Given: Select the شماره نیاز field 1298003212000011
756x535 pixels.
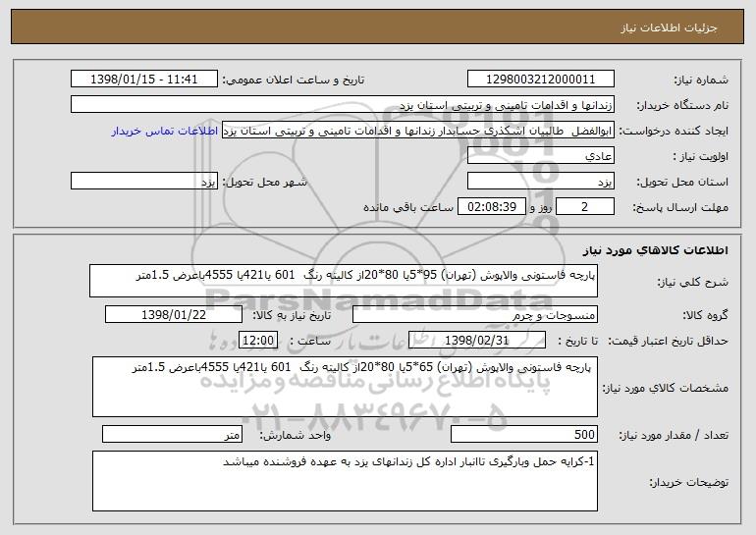Looking at the screenshot, I should click(x=540, y=80).
